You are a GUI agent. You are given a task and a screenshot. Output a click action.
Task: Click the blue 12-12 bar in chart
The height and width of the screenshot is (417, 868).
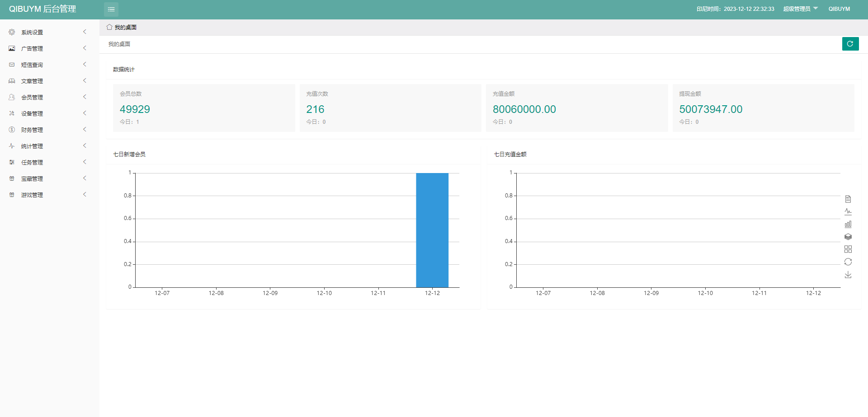click(x=432, y=230)
